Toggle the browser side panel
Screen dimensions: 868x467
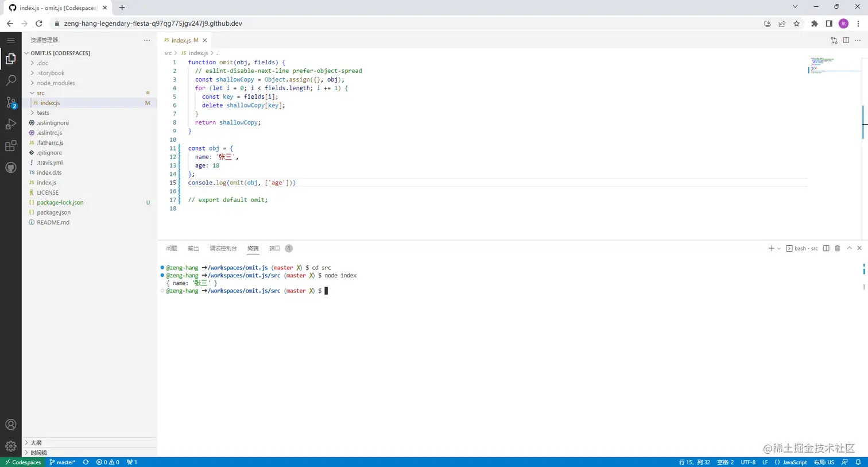tap(829, 24)
